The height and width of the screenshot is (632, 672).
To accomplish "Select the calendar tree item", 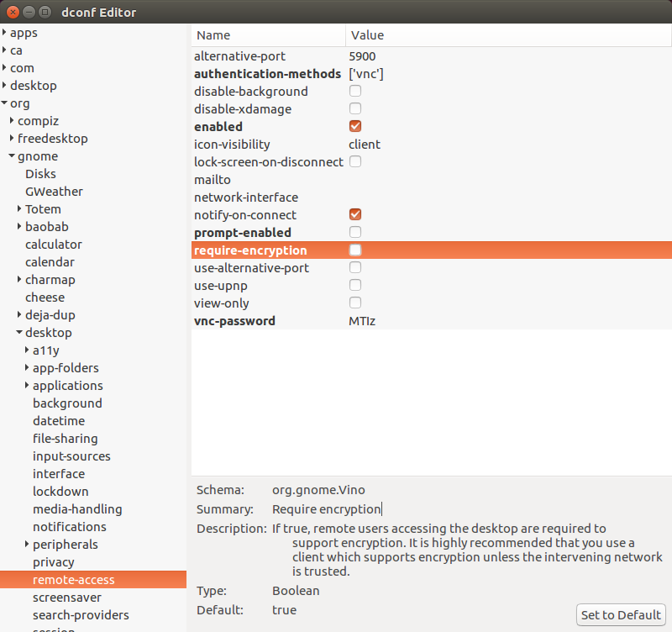I will pos(50,262).
